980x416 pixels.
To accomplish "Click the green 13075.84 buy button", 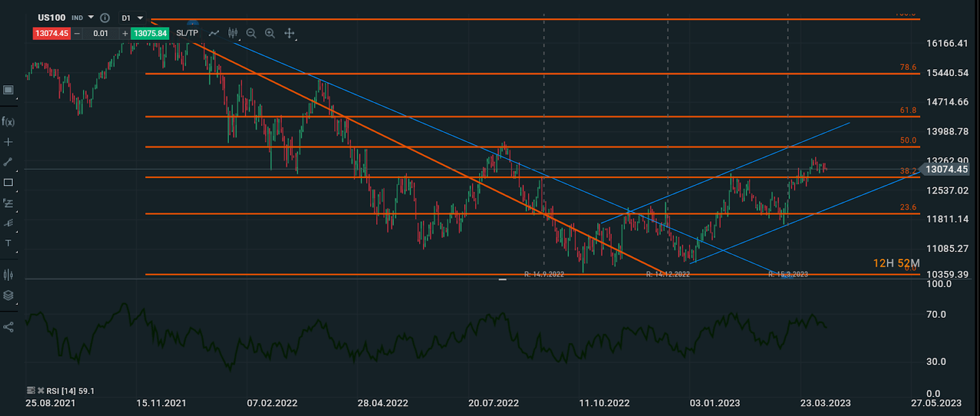I will click(150, 33).
